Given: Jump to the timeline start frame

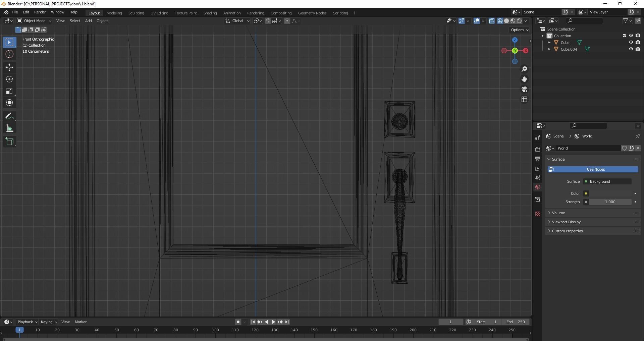Looking at the screenshot, I should click(253, 322).
